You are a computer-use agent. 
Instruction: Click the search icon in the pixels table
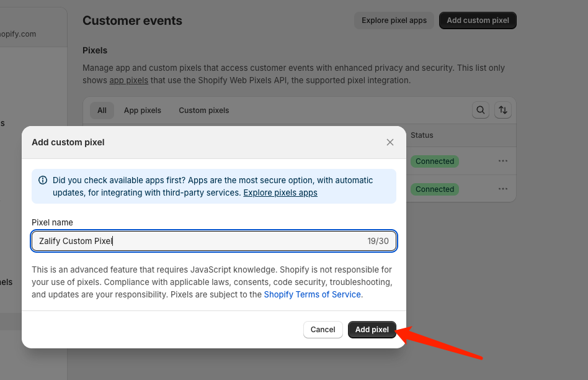pos(481,110)
